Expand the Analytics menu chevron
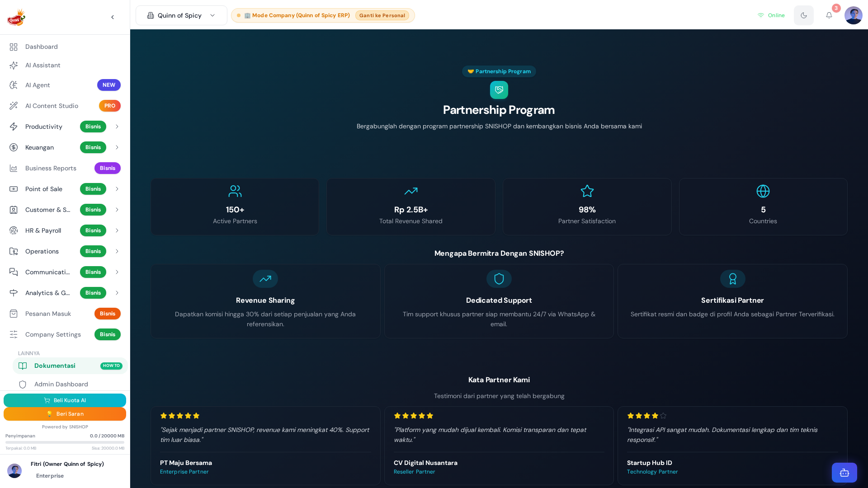868x488 pixels. tap(117, 293)
